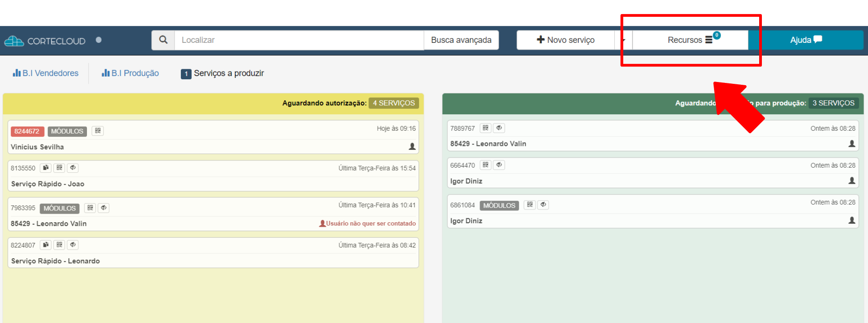This screenshot has width=868, height=323.
Task: Open Serviço Rápido - Leonardo
Action: click(56, 261)
